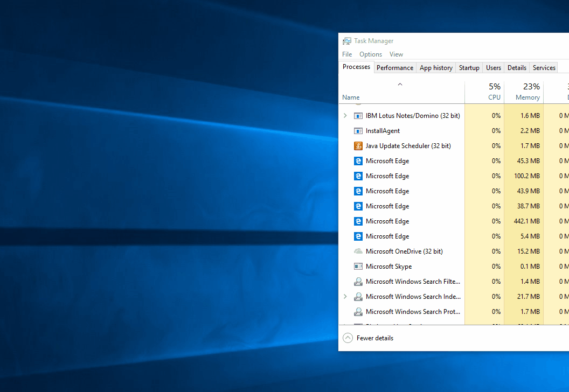The width and height of the screenshot is (569, 392).
Task: Click the 442.1 MB memory value
Action: coord(527,221)
